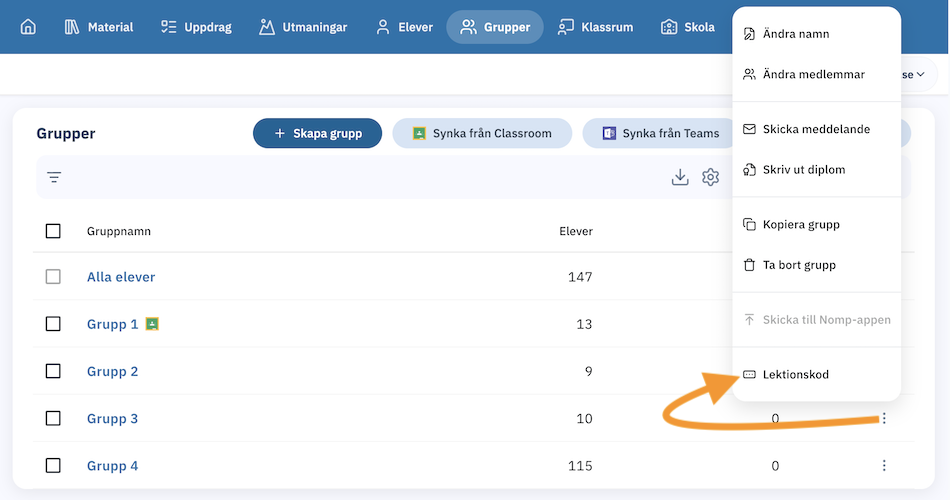Screen dimensions: 950x500
Task: Choose Skicka meddelande in the menu
Action: [x=816, y=129]
